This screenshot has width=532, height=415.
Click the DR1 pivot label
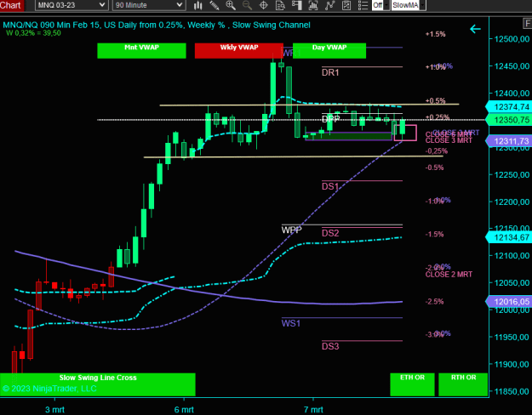pos(330,72)
